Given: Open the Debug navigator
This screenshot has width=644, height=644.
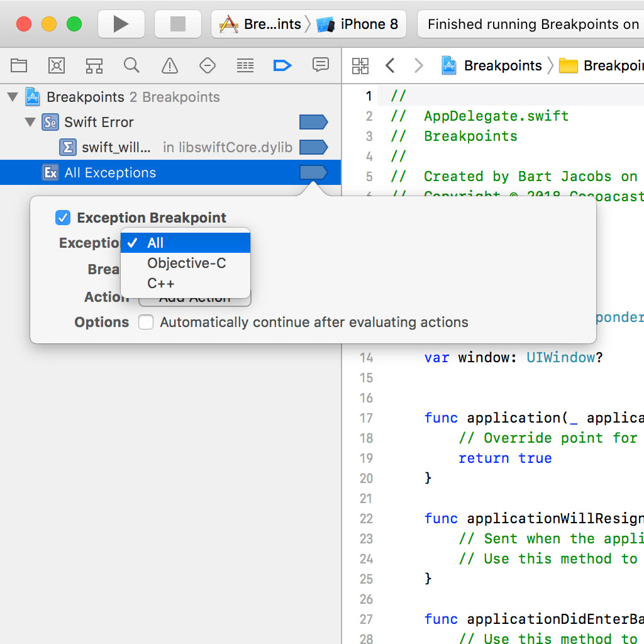Looking at the screenshot, I should [245, 65].
